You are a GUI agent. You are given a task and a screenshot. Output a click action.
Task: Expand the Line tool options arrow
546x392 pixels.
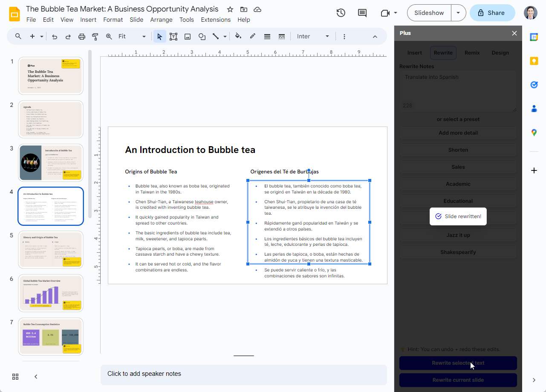[x=225, y=36]
